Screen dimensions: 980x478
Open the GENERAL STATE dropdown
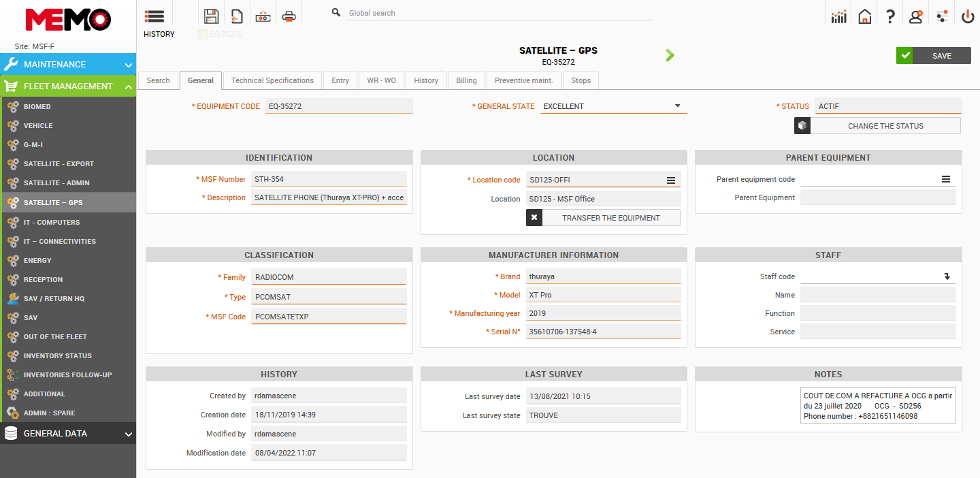pos(613,106)
